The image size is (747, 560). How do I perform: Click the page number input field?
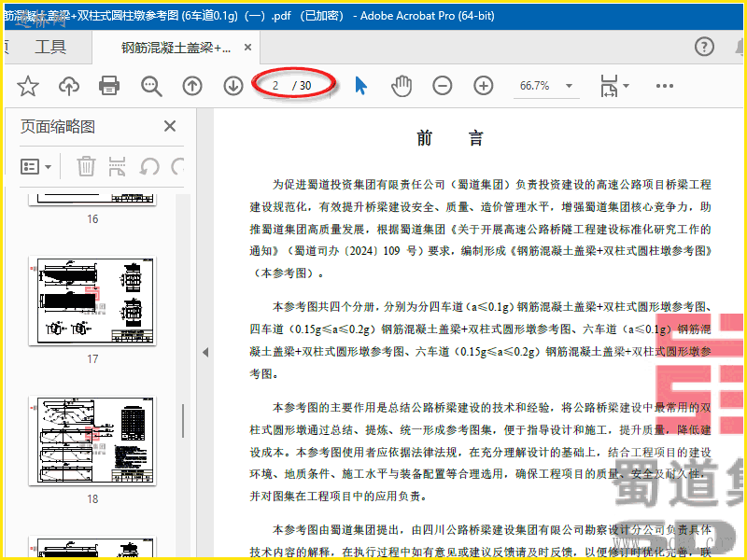coord(277,86)
